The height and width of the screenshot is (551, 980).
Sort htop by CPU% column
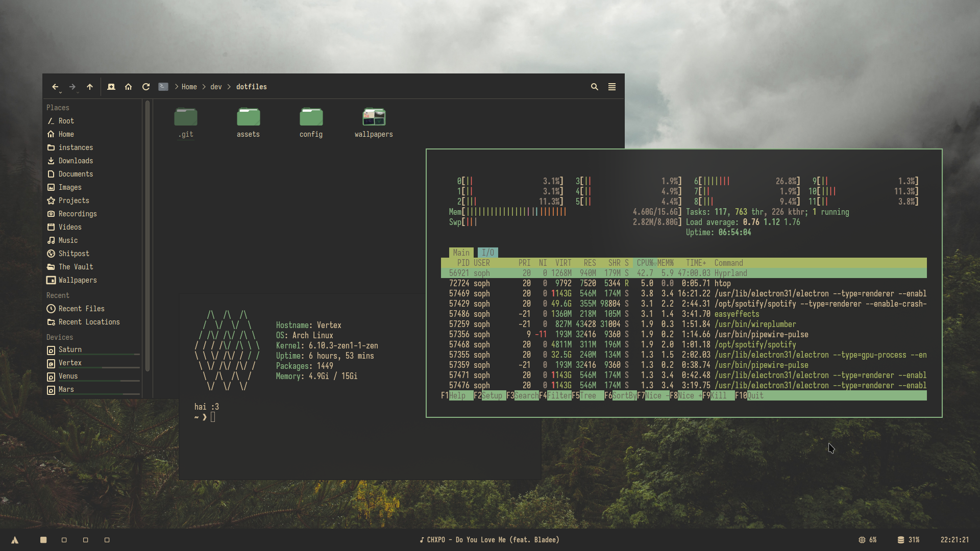tap(645, 263)
